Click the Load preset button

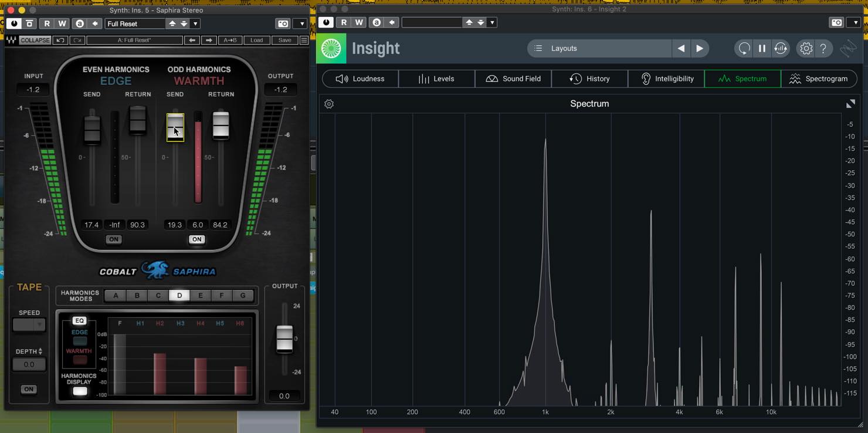257,40
